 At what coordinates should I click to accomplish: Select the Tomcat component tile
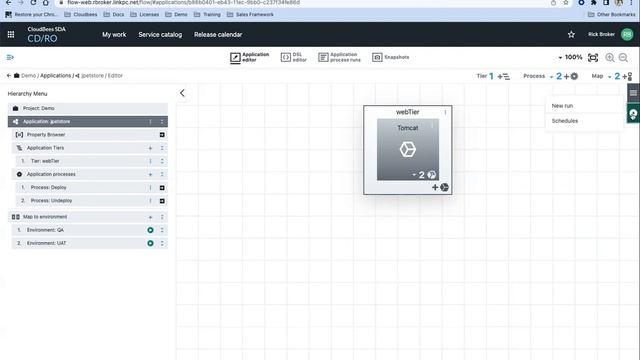click(408, 149)
